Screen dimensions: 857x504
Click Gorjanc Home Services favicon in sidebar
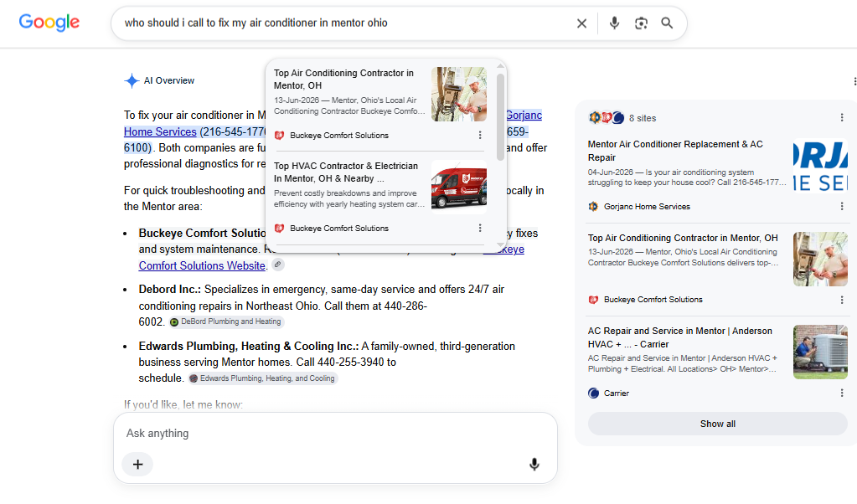point(593,207)
